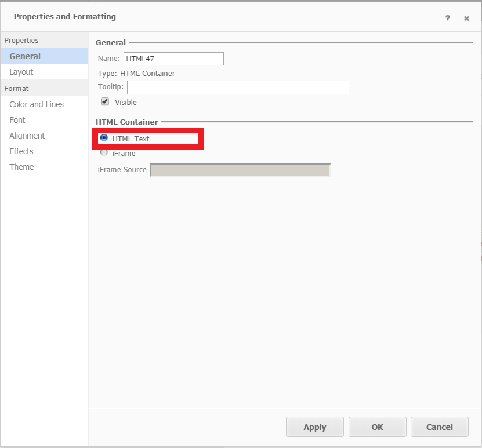Confirm changes with the OK button
This screenshot has width=482, height=448.
377,427
